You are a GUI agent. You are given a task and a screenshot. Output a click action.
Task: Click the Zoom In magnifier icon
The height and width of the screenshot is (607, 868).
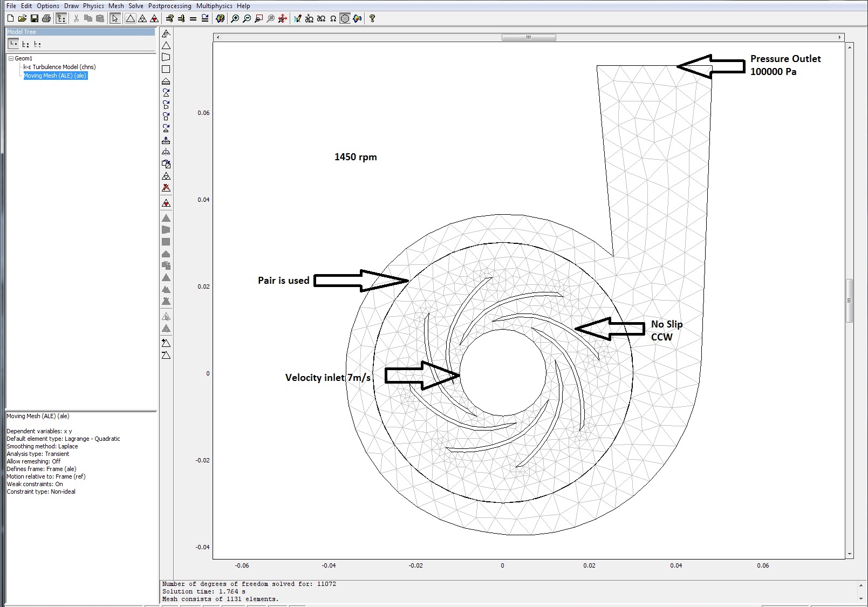235,18
